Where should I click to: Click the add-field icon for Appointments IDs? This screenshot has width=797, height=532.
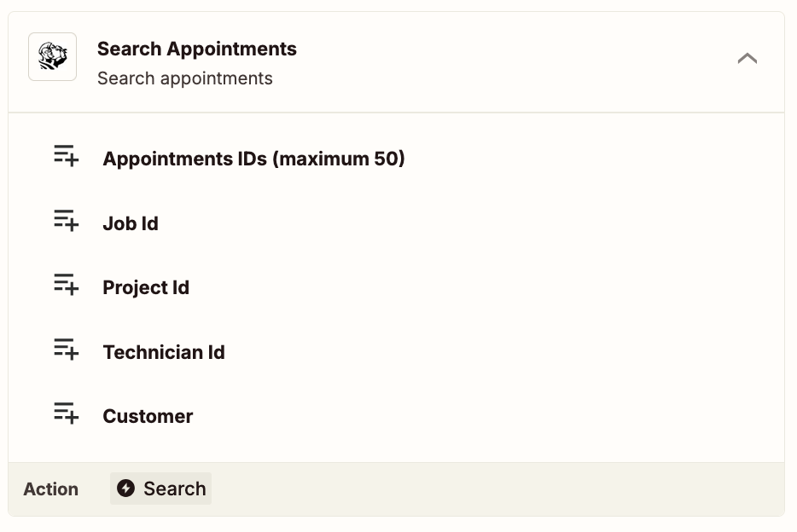pyautogui.click(x=66, y=156)
